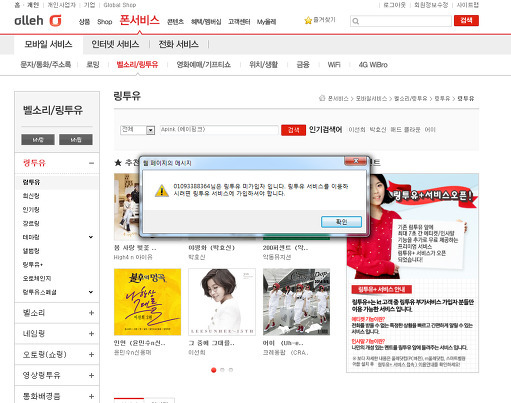This screenshot has height=403, width=511.
Task: Expand the 통화배경음 sidebar section
Action: (91, 396)
